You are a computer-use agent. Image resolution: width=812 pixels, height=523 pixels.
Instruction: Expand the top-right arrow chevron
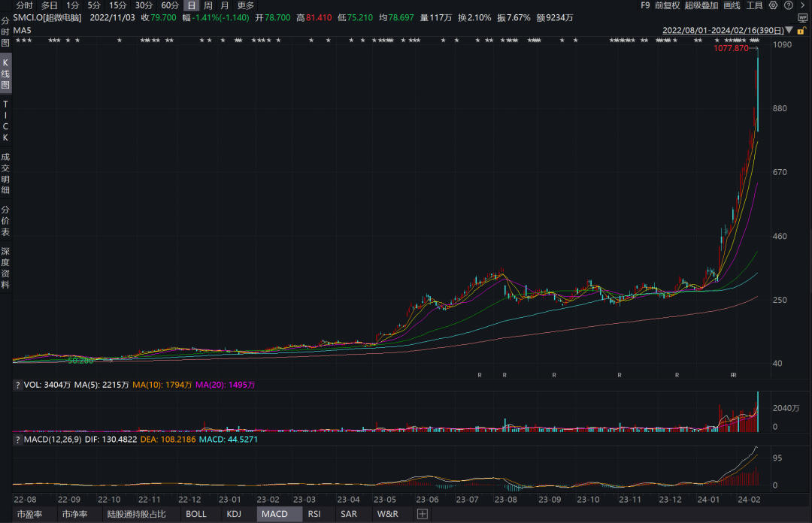802,5
